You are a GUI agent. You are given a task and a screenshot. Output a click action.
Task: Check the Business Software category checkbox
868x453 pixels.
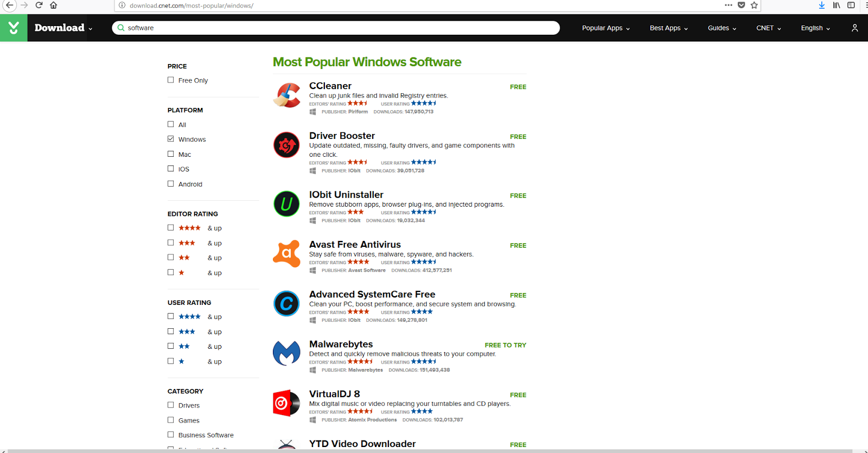pyautogui.click(x=171, y=435)
